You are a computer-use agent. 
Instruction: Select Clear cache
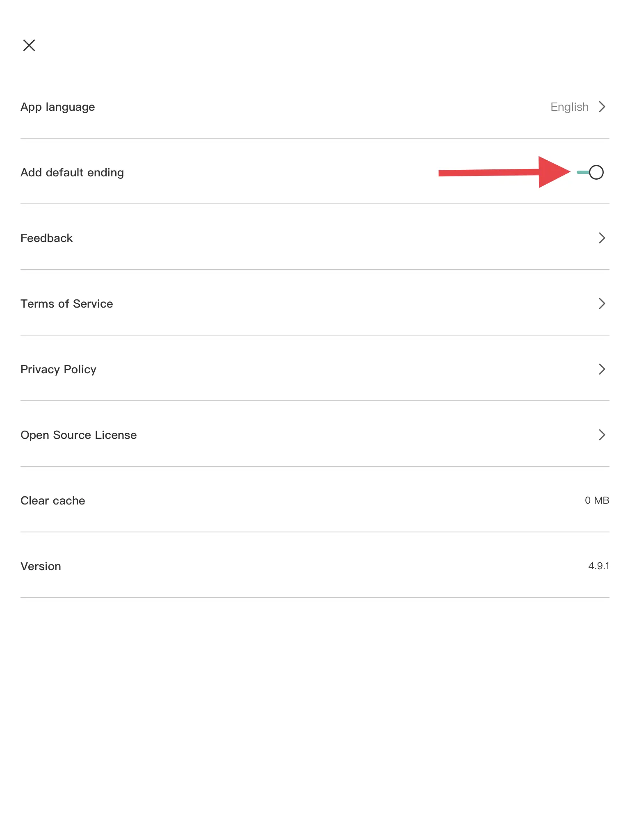(53, 501)
